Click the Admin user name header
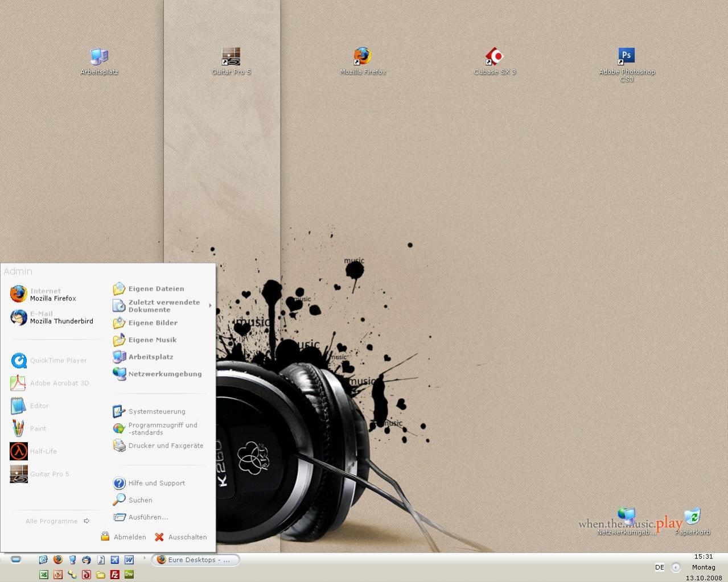Screen dimensions: 728x582 (18, 271)
